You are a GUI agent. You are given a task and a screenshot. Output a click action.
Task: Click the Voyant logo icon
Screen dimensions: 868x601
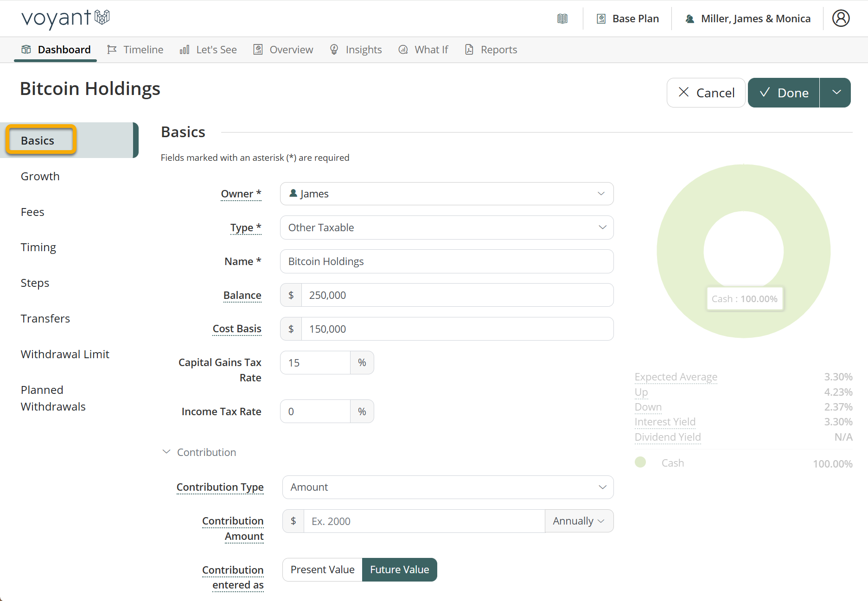[x=102, y=18]
